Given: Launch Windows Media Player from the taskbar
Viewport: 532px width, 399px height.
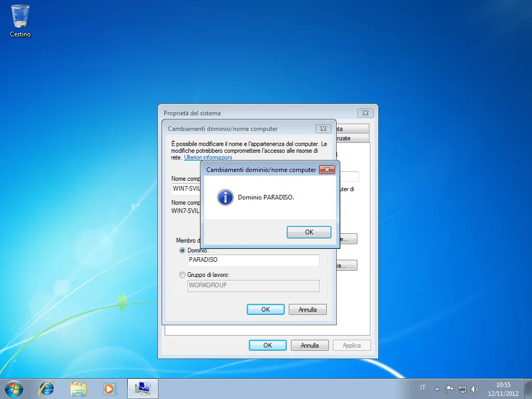Looking at the screenshot, I should (110, 389).
